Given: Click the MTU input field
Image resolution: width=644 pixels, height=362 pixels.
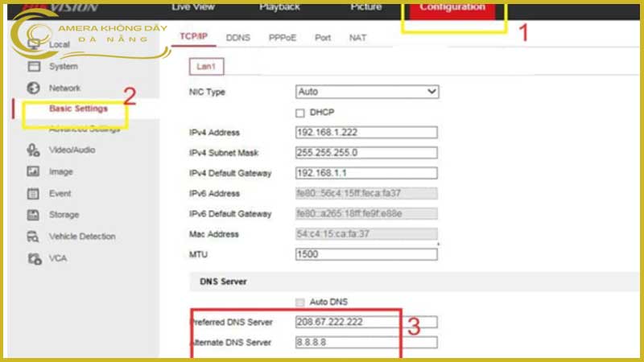Looking at the screenshot, I should (366, 254).
